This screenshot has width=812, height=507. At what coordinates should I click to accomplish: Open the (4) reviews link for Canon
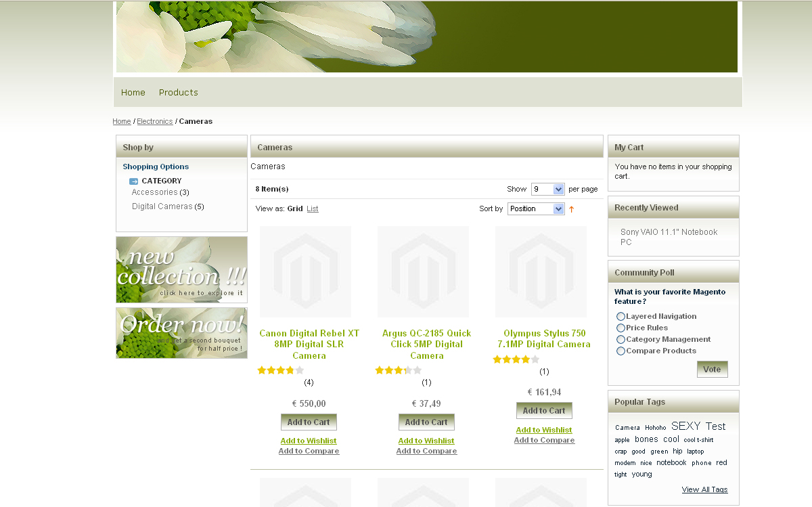coord(309,382)
